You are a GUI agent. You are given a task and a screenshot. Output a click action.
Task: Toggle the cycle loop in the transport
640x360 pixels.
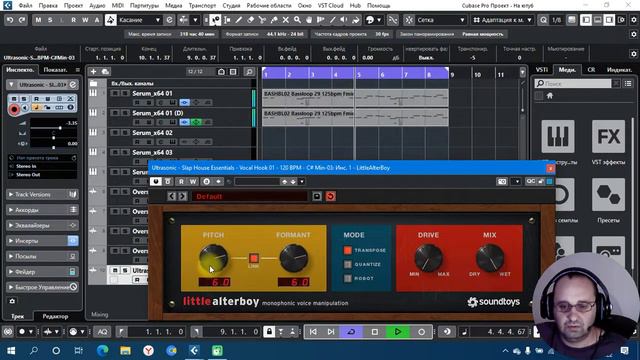pyautogui.click(x=351, y=332)
